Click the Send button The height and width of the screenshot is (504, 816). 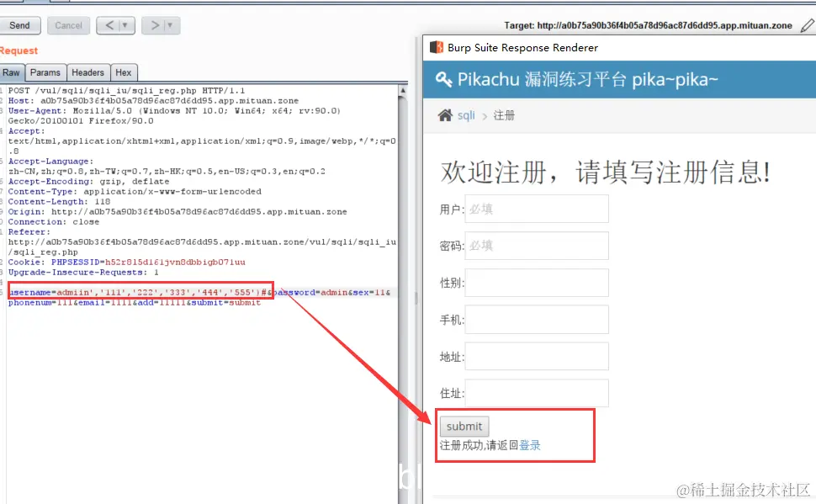20,25
